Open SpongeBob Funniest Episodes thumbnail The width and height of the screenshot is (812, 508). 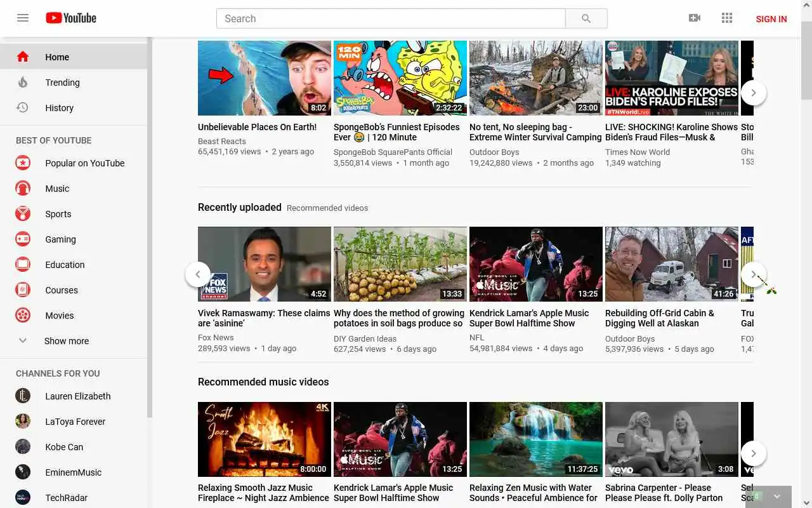pos(400,78)
